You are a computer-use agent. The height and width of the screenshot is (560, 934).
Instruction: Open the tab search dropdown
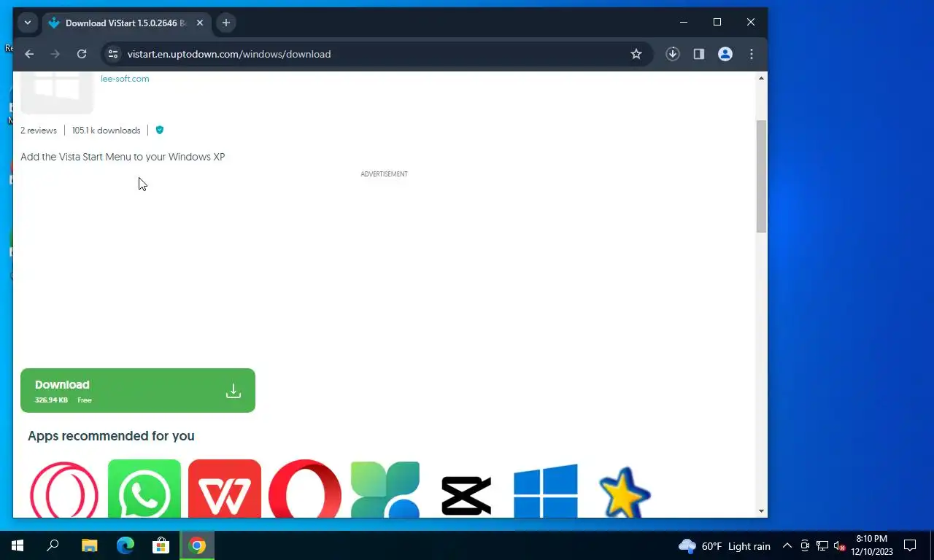pyautogui.click(x=28, y=23)
